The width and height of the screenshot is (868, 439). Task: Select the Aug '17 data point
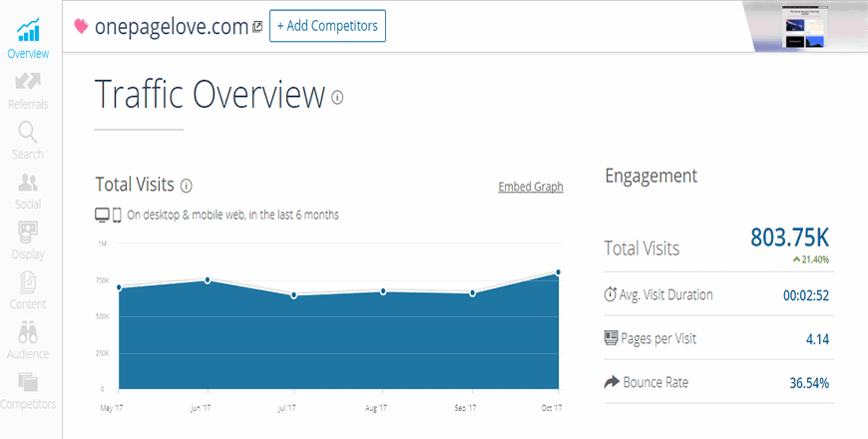383,291
